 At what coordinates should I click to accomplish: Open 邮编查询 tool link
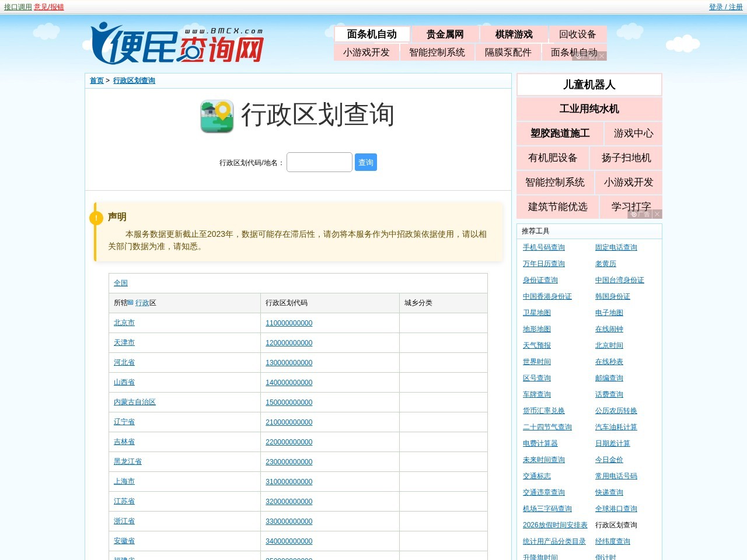[x=609, y=378]
